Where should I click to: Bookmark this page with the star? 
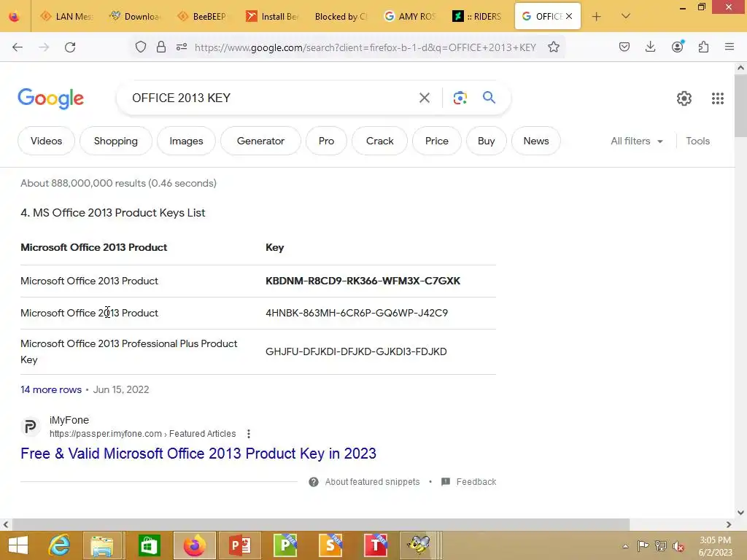pos(554,47)
